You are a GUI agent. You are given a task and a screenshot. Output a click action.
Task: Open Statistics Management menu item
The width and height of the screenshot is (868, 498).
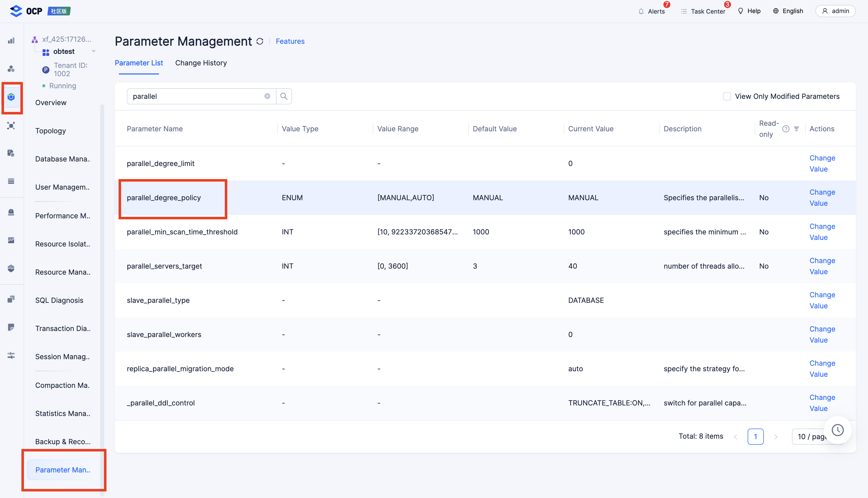click(x=63, y=413)
